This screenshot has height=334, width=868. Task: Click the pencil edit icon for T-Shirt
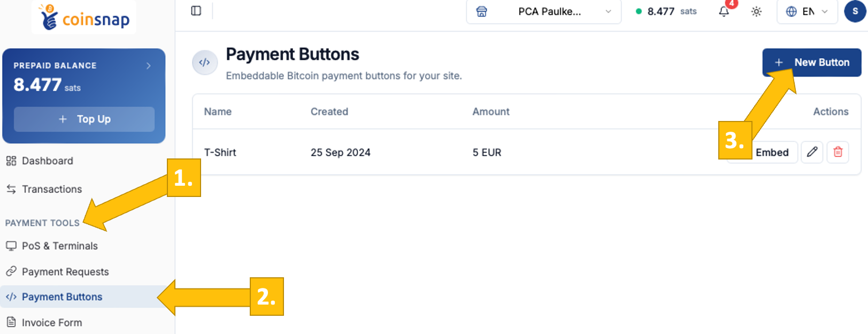(x=812, y=152)
